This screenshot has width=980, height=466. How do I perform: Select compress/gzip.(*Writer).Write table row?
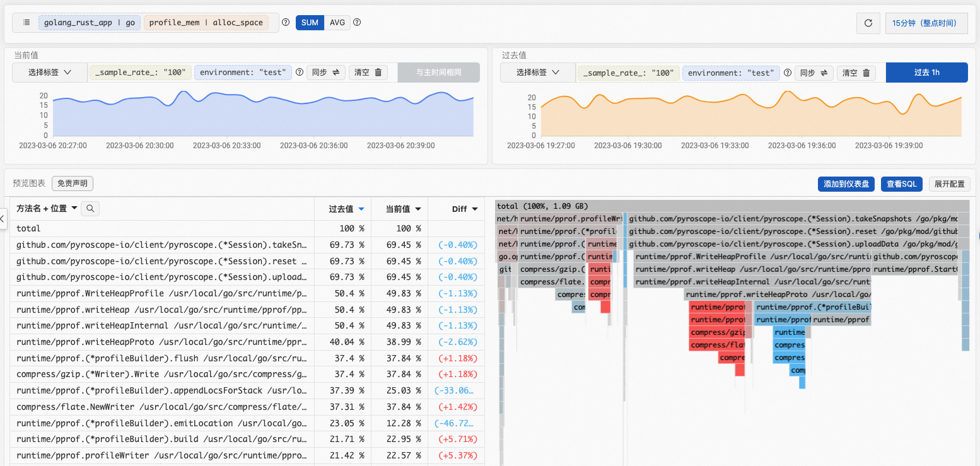point(247,374)
